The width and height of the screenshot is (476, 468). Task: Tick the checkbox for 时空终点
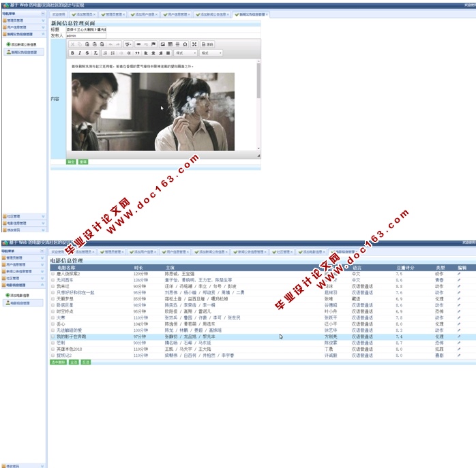(53, 311)
